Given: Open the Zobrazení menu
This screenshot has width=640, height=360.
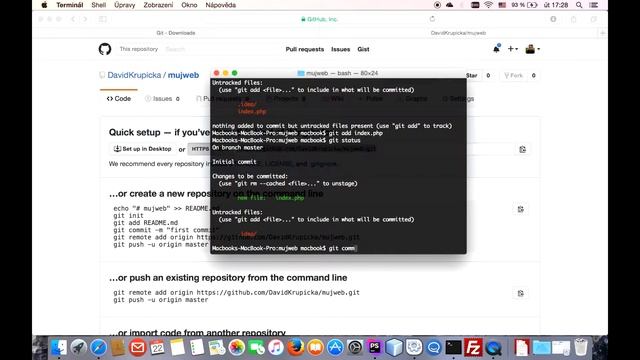Looking at the screenshot, I should [158, 5].
